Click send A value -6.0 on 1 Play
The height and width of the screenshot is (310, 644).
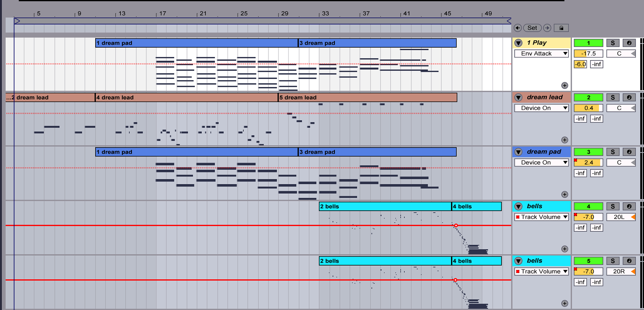tap(580, 64)
